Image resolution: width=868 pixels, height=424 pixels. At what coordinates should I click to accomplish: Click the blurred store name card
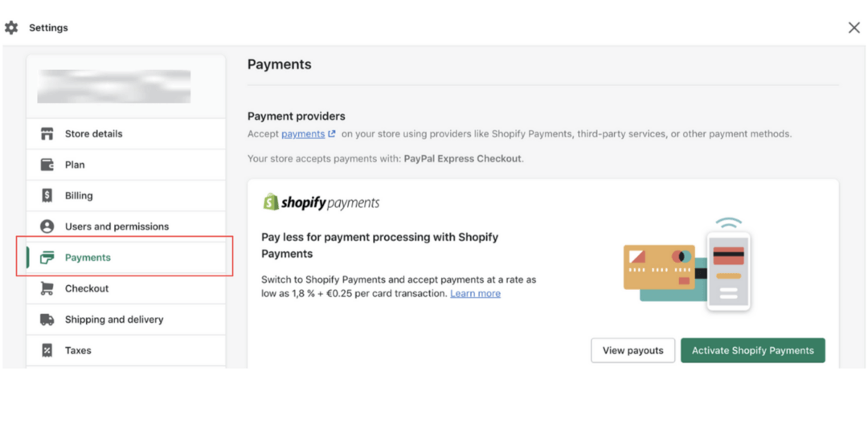click(x=114, y=87)
